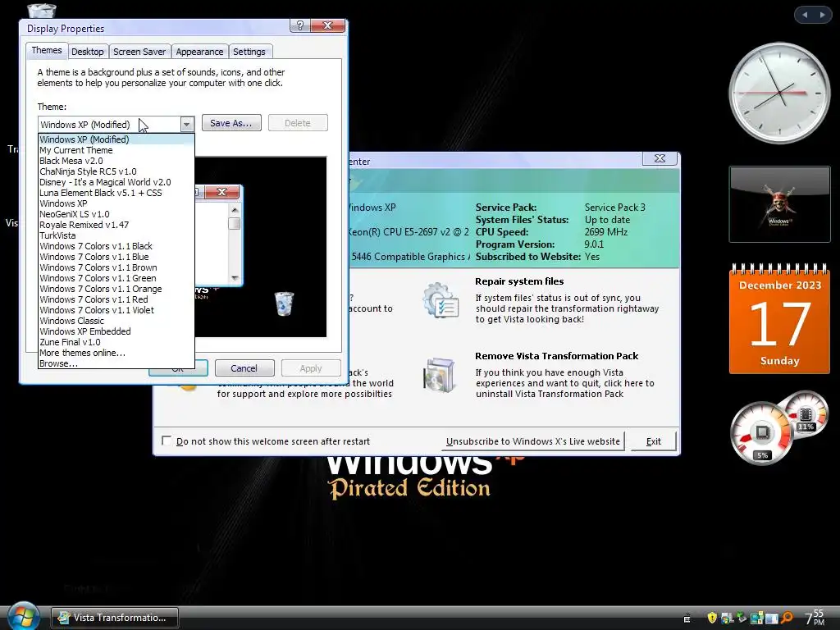The image size is (840, 630).
Task: Click the Save As... button
Action: 231,123
